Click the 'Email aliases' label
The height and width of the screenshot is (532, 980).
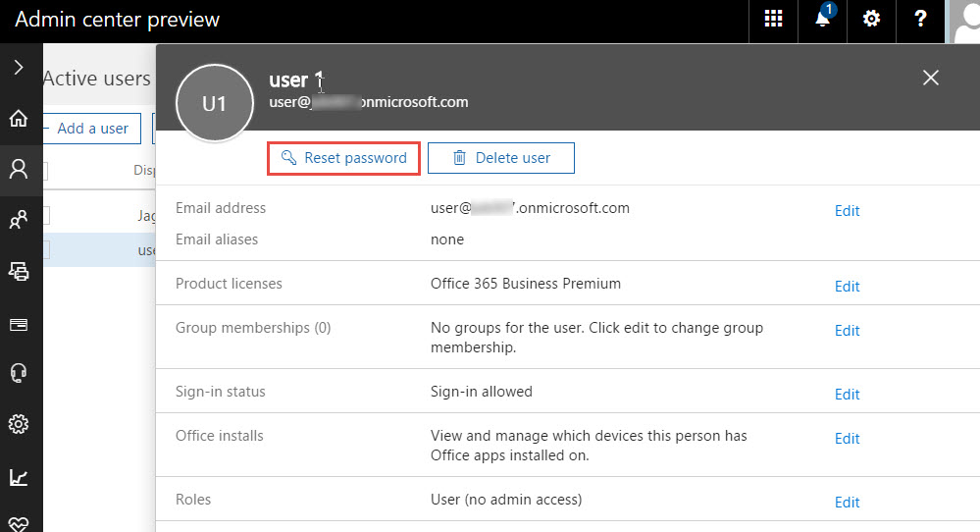pos(217,239)
